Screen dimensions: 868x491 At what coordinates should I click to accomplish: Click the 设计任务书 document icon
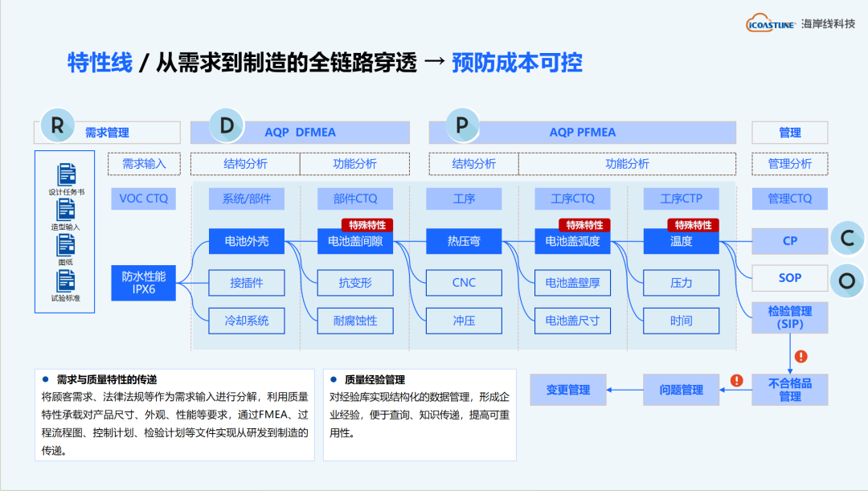[x=67, y=174]
